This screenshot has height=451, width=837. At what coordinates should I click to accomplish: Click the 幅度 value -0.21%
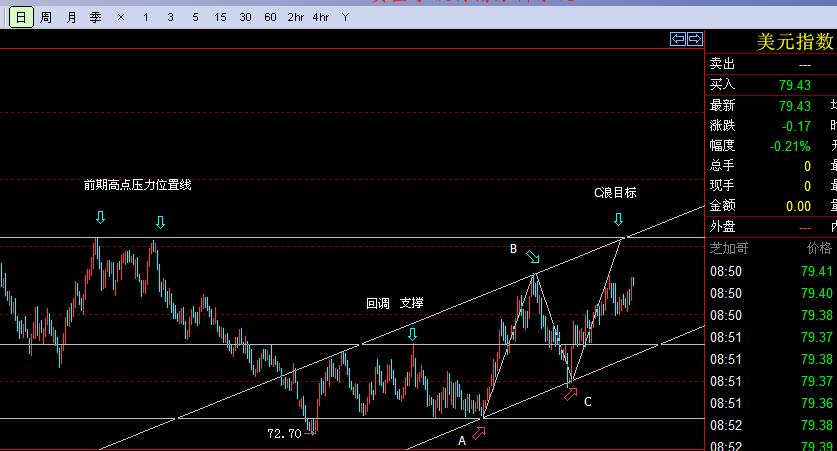(789, 146)
